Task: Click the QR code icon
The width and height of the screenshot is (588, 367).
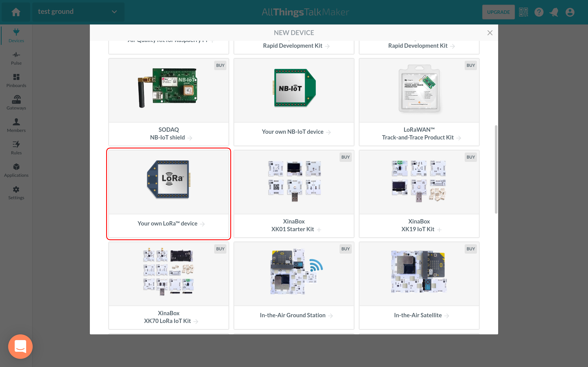Action: (x=523, y=12)
